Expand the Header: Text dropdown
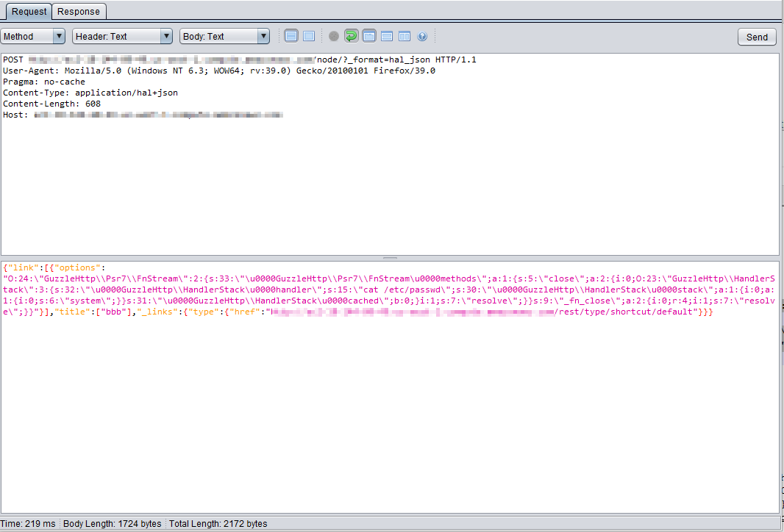The width and height of the screenshot is (784, 532). click(x=123, y=36)
